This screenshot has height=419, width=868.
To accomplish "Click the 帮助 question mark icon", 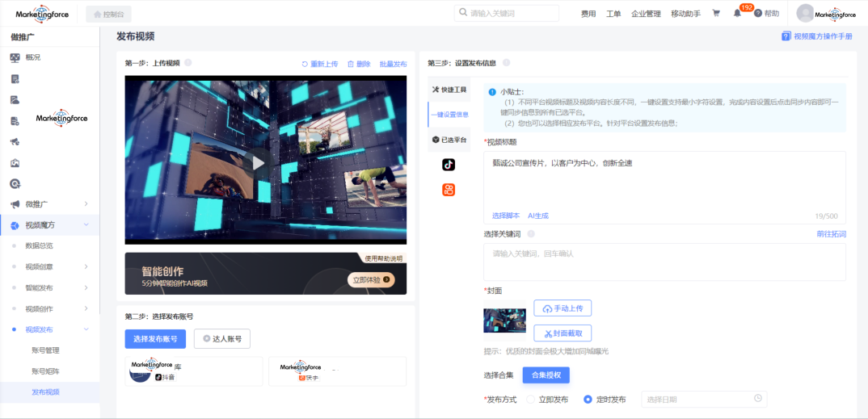I will pyautogui.click(x=758, y=14).
